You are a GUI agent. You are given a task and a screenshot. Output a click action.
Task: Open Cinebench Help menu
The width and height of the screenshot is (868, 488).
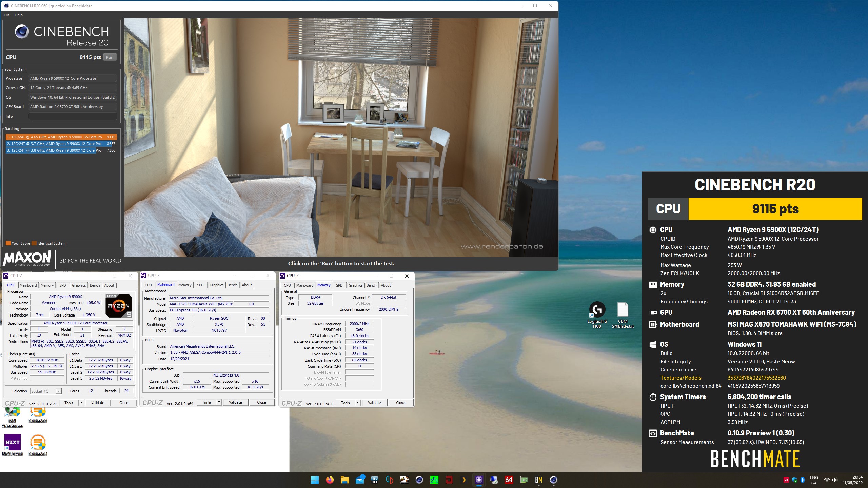click(x=19, y=15)
